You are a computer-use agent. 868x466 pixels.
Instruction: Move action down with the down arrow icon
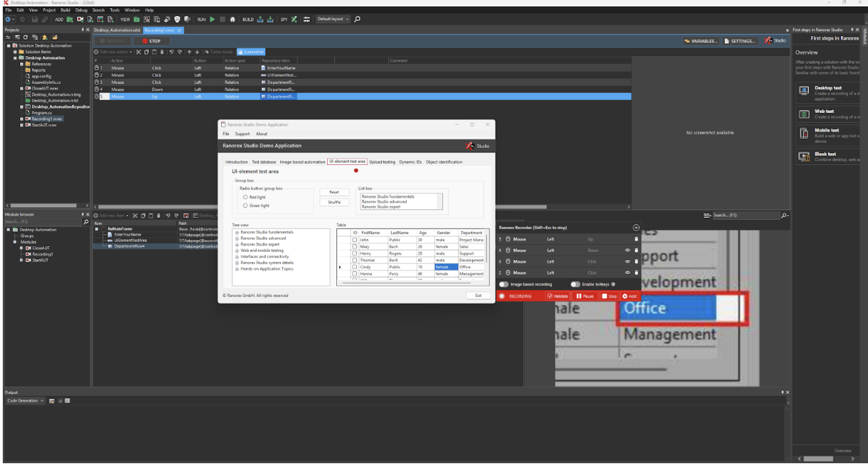[197, 52]
